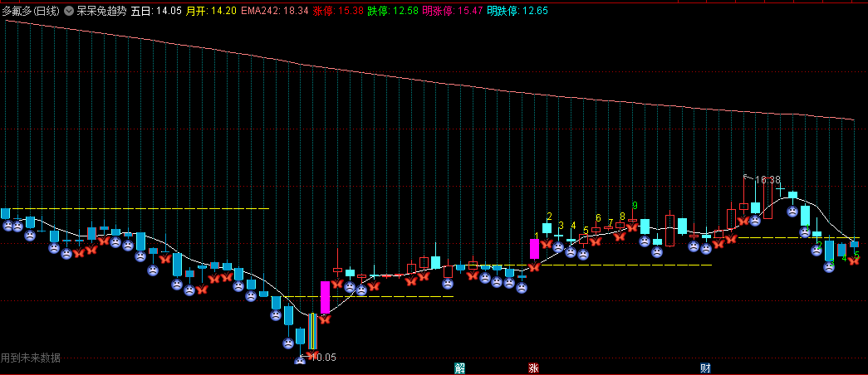Click the sad face beside green number 3
The image size is (868, 375).
click(x=829, y=267)
